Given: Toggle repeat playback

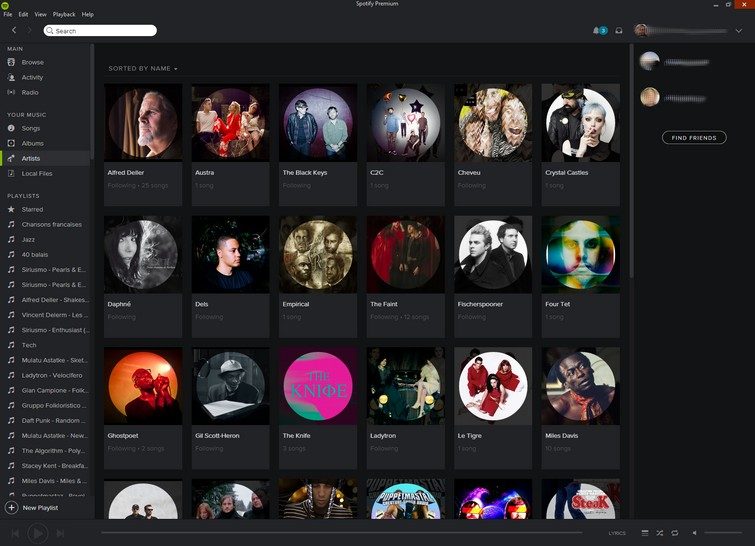Looking at the screenshot, I should click(x=675, y=533).
